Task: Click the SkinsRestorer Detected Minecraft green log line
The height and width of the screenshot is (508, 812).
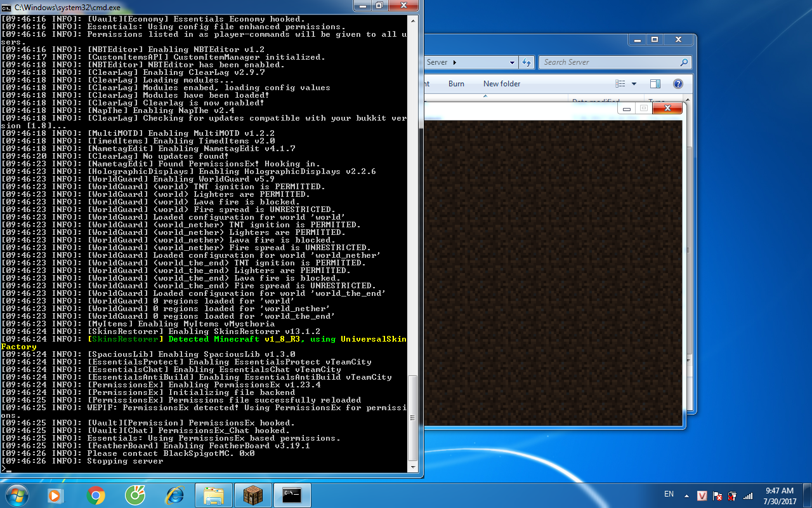Action: (x=204, y=343)
